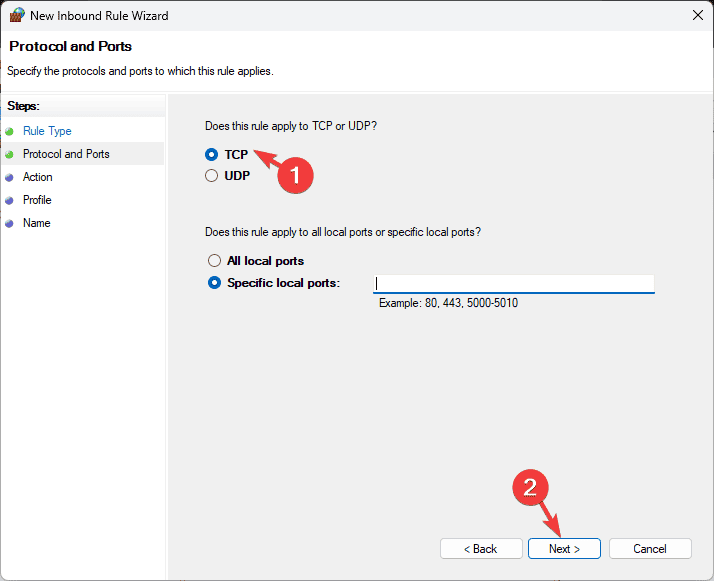714x581 pixels.
Task: Cancel the inbound rule wizard
Action: 650,549
